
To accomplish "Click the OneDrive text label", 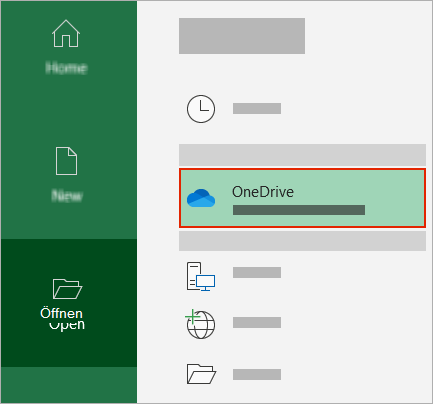I will [263, 192].
